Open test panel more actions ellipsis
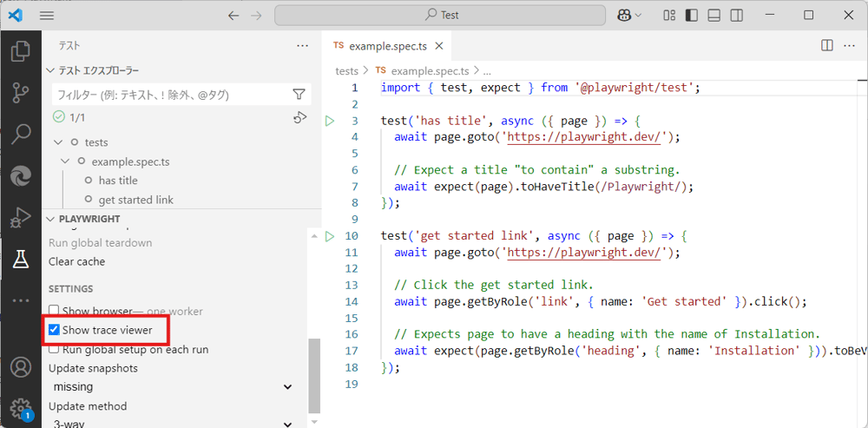 click(x=302, y=46)
